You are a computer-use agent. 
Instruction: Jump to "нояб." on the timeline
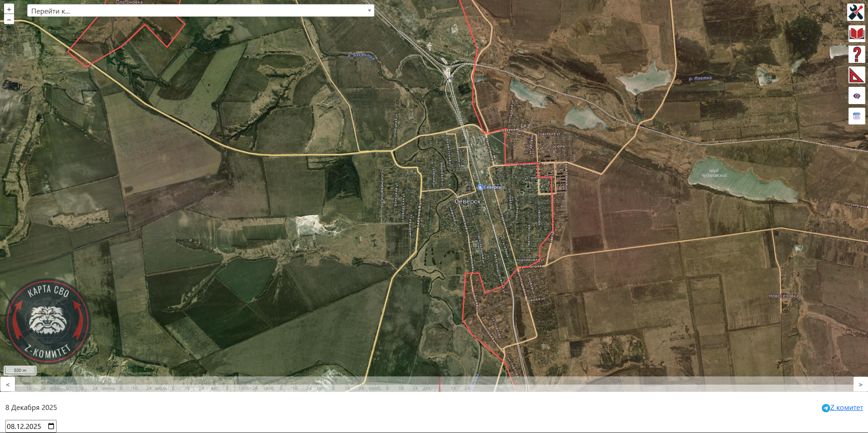pyautogui.click(x=375, y=388)
